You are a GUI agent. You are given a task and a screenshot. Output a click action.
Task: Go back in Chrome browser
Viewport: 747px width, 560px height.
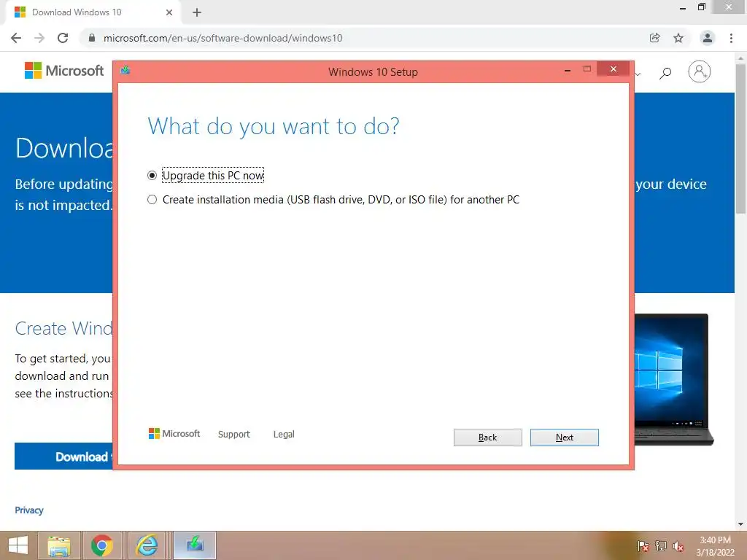click(x=16, y=38)
